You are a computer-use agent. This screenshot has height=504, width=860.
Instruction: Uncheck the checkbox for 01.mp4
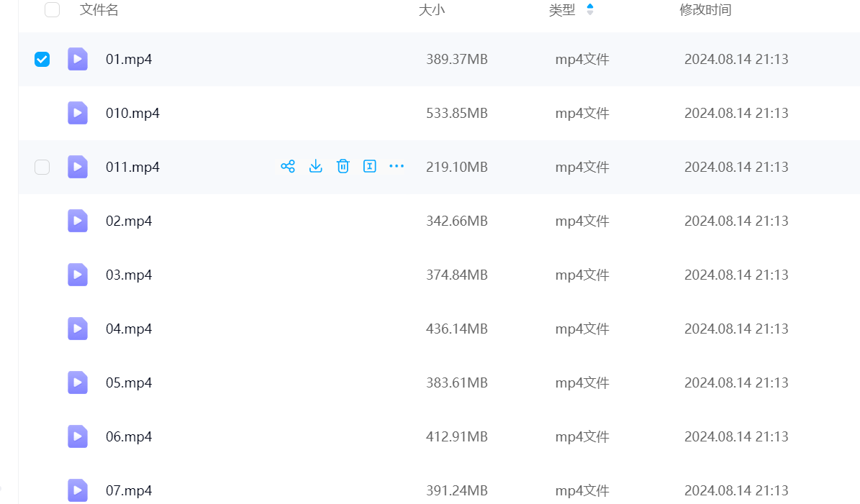(x=42, y=59)
